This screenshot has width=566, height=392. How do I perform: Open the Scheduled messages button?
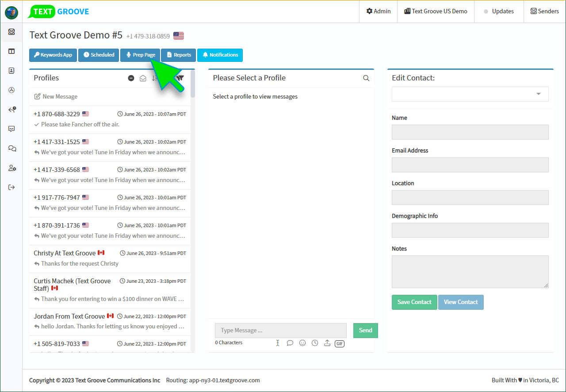(x=99, y=55)
